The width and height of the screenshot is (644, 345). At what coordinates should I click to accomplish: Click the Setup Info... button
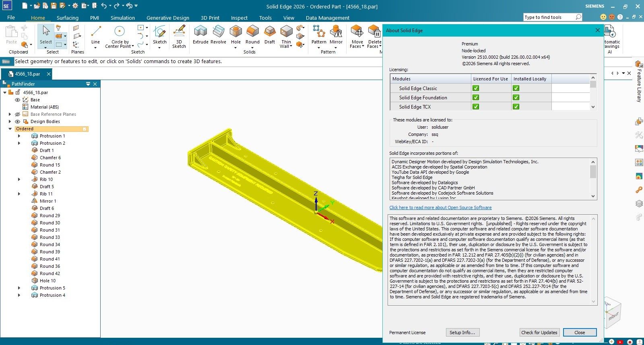[x=462, y=333]
